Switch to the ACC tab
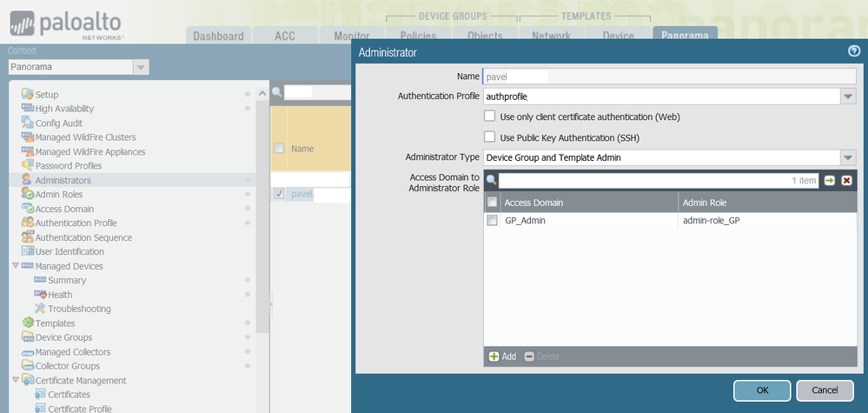This screenshot has width=868, height=413. tap(285, 36)
